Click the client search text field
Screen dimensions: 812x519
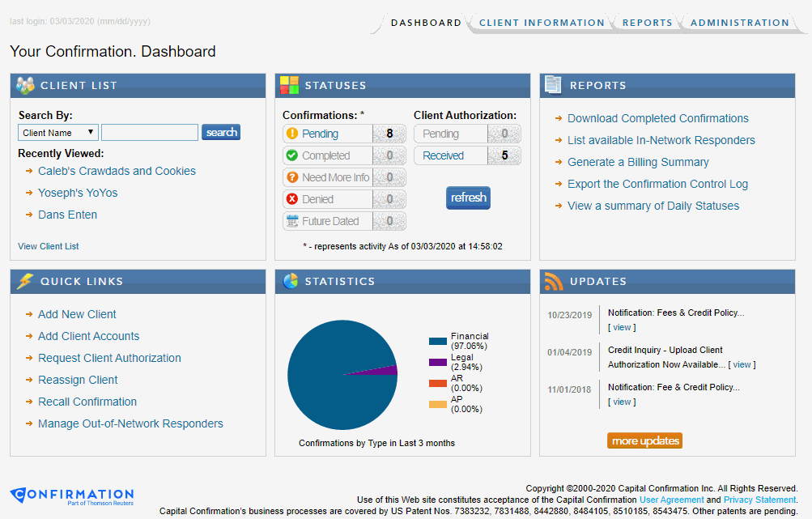coord(150,133)
